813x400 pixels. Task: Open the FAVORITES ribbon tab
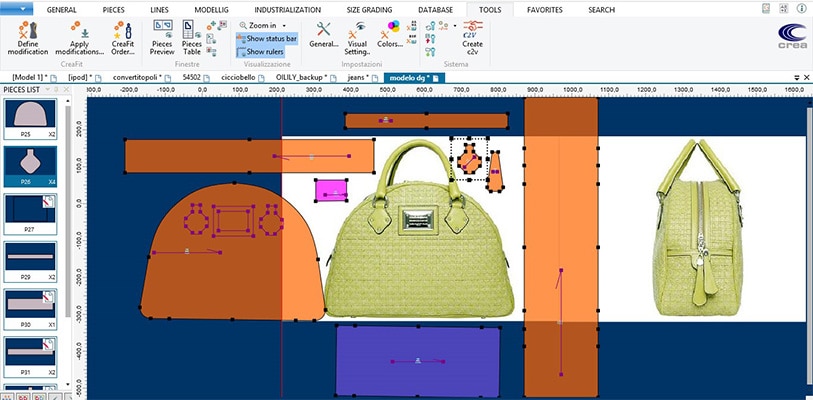(544, 10)
